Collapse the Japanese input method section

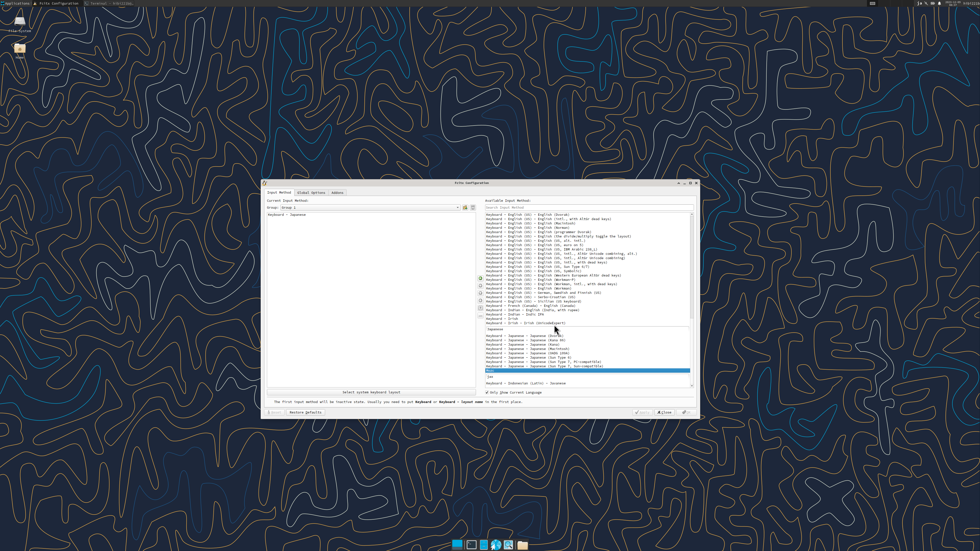coord(495,329)
